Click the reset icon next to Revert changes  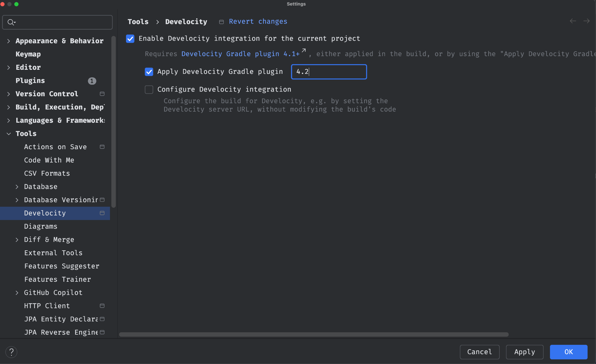click(221, 22)
